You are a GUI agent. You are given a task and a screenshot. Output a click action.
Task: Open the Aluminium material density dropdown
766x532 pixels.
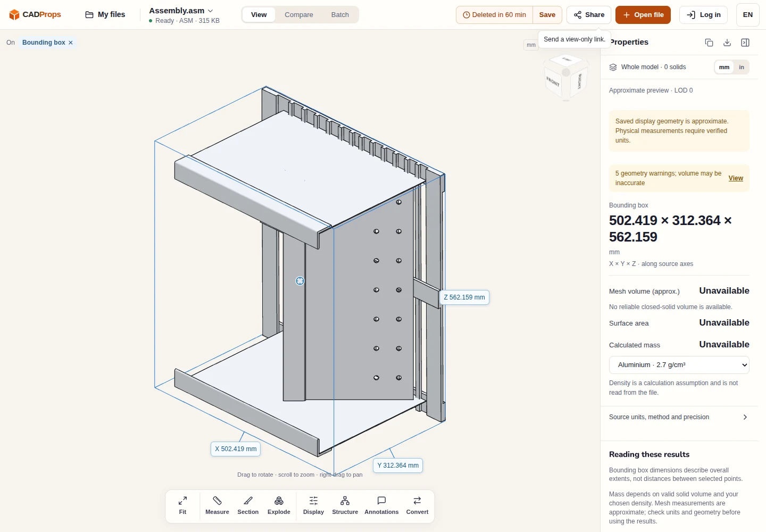pos(679,365)
